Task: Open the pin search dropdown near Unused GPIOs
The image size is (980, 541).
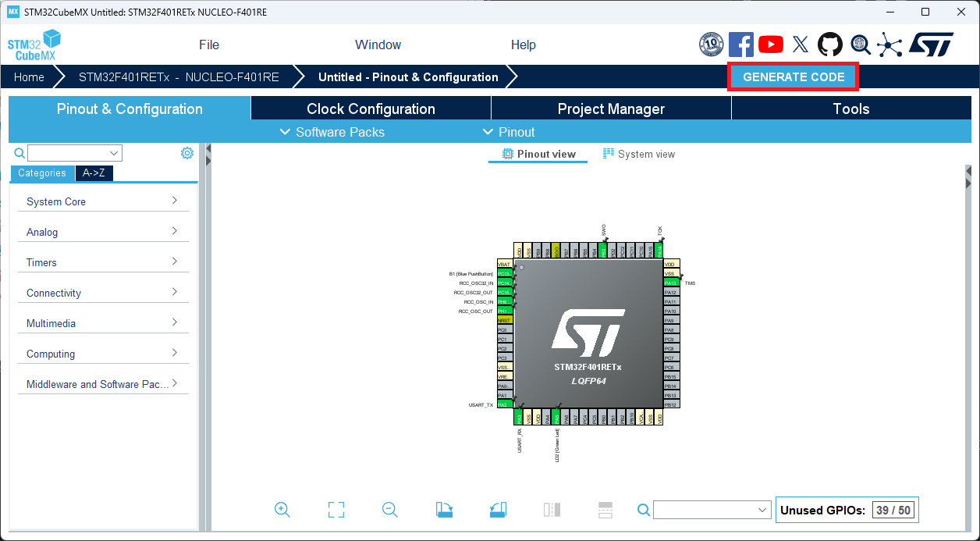Action: point(761,510)
